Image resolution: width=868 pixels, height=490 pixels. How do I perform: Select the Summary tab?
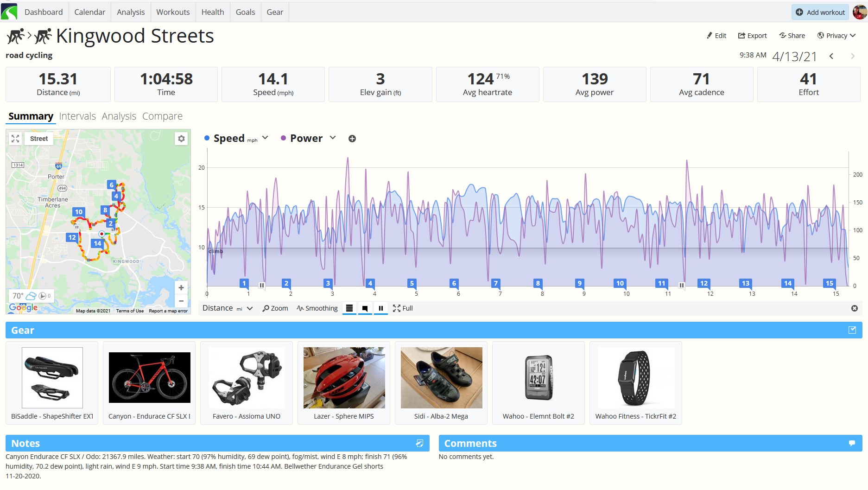click(x=31, y=116)
